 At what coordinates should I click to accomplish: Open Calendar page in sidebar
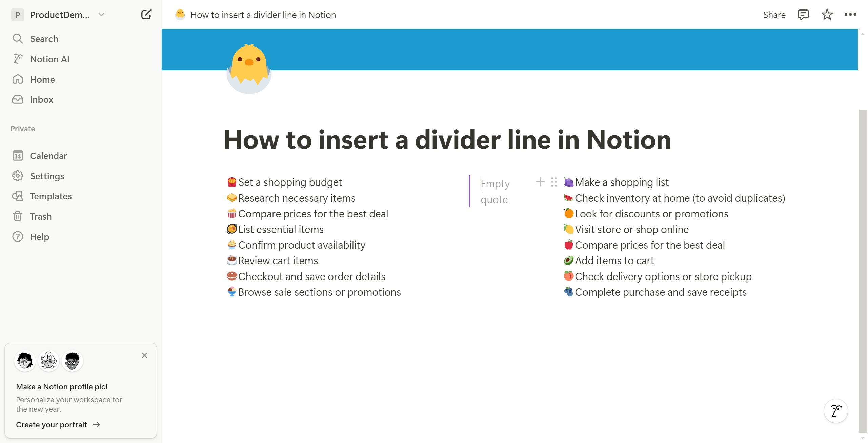81,156
